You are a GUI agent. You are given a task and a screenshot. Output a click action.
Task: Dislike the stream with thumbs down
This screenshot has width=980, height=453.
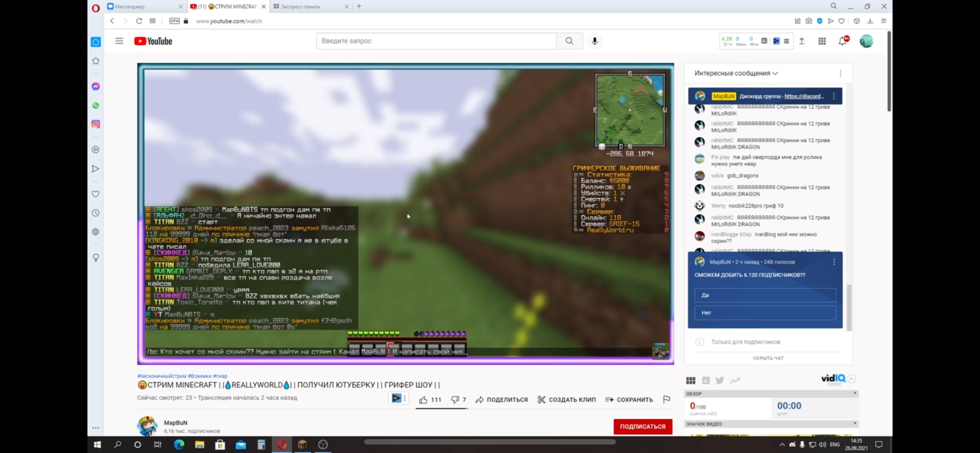(459, 400)
